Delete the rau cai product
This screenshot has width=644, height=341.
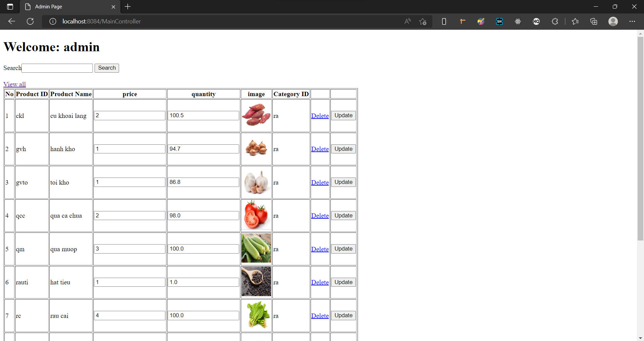[320, 316]
